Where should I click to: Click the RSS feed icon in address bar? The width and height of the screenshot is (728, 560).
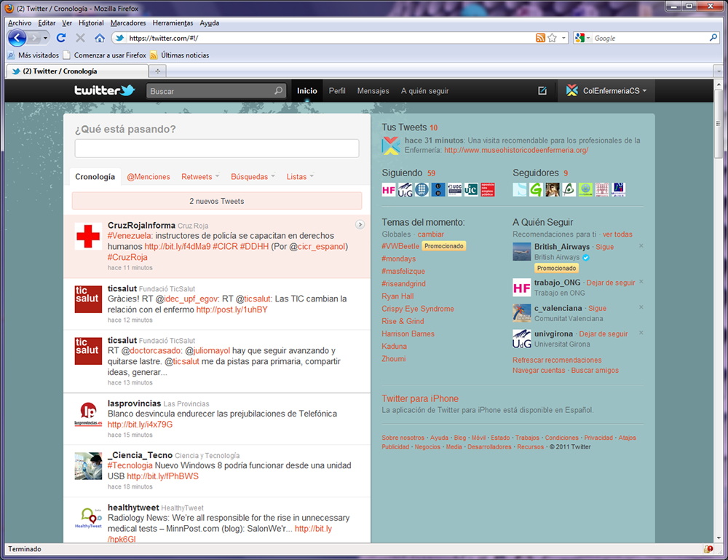540,38
